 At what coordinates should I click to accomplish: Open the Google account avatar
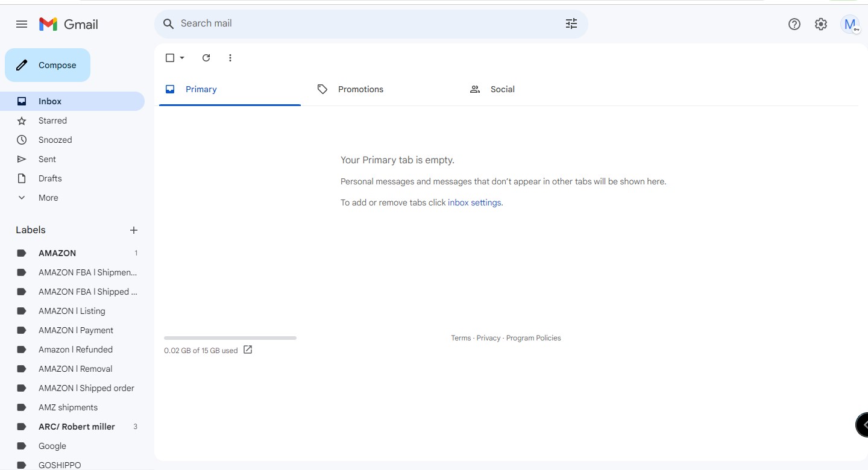click(850, 24)
